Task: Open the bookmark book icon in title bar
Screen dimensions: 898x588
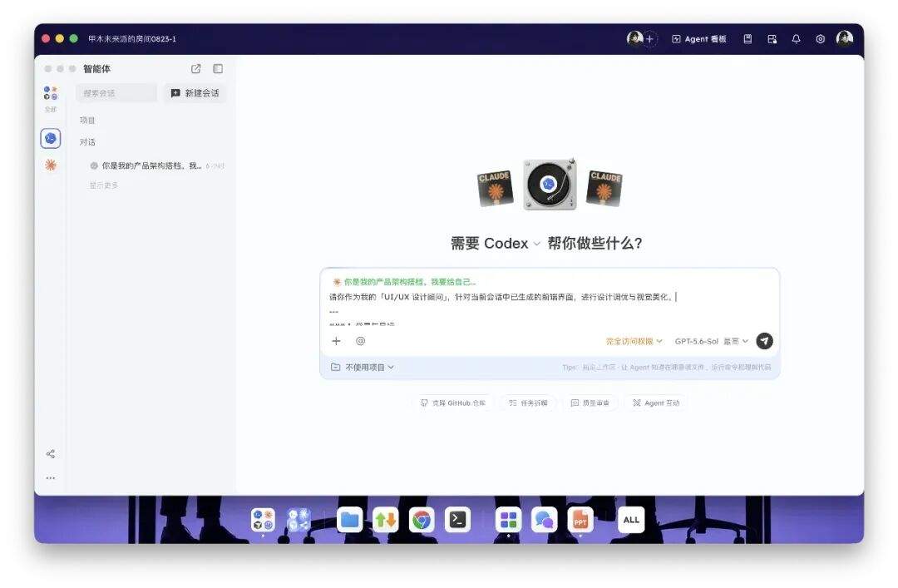Action: coord(748,39)
